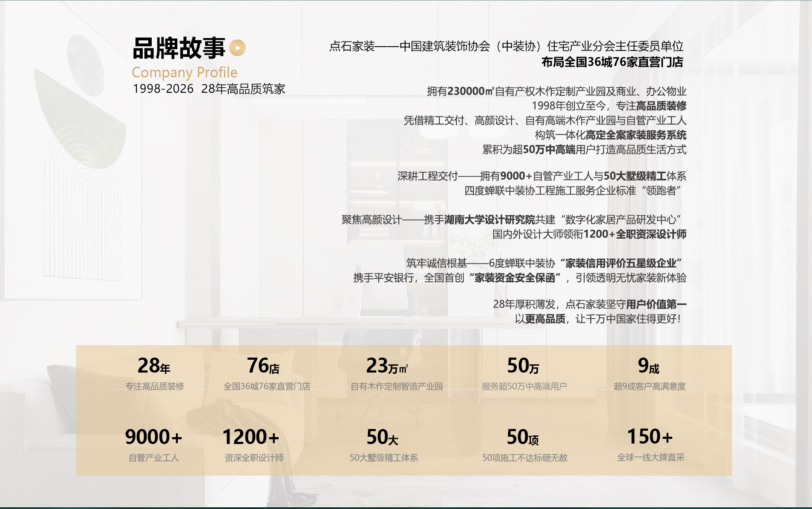Viewport: 812px width, 509px height.
Task: Click the caption 资深全职设计师
Action: pos(254,458)
